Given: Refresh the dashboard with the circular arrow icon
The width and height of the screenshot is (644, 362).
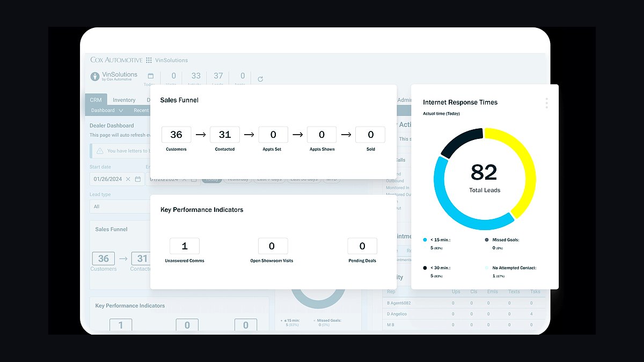Looking at the screenshot, I should click(260, 79).
